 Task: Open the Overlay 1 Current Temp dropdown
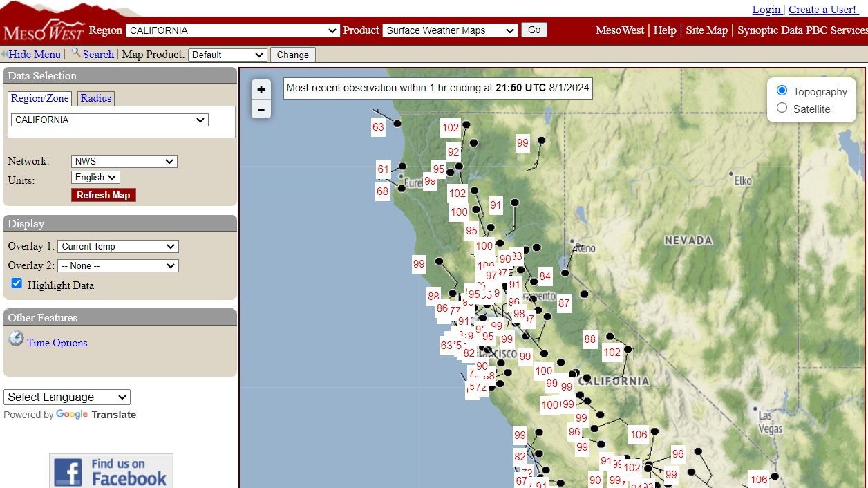(118, 246)
